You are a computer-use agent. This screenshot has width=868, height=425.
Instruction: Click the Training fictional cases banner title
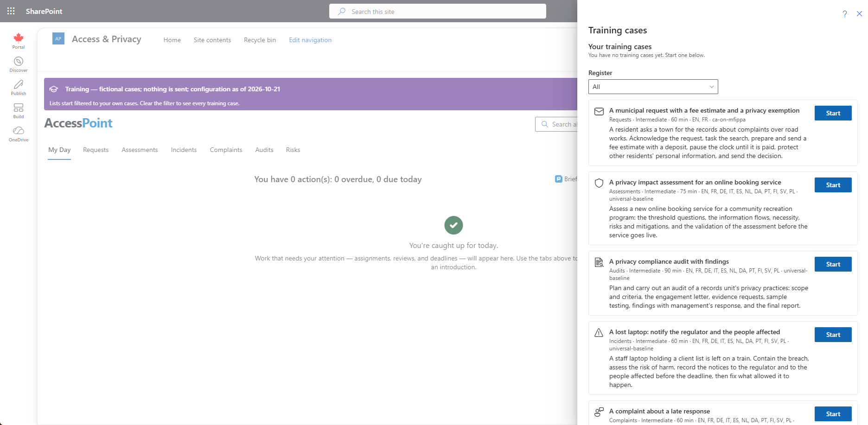pos(172,89)
